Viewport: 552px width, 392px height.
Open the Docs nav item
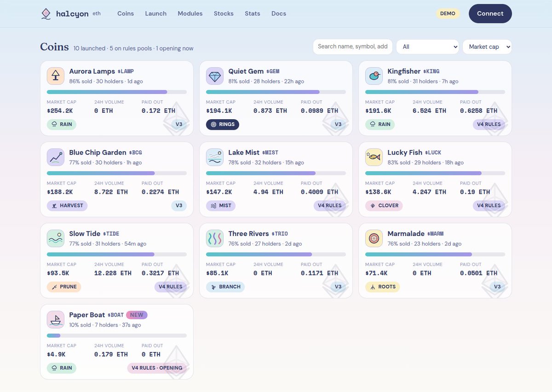click(279, 14)
